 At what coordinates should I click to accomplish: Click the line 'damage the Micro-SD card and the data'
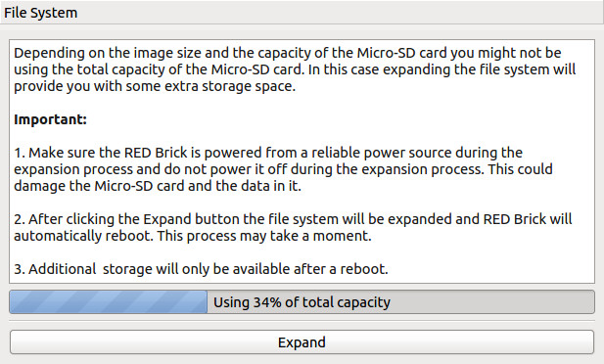pos(158,186)
